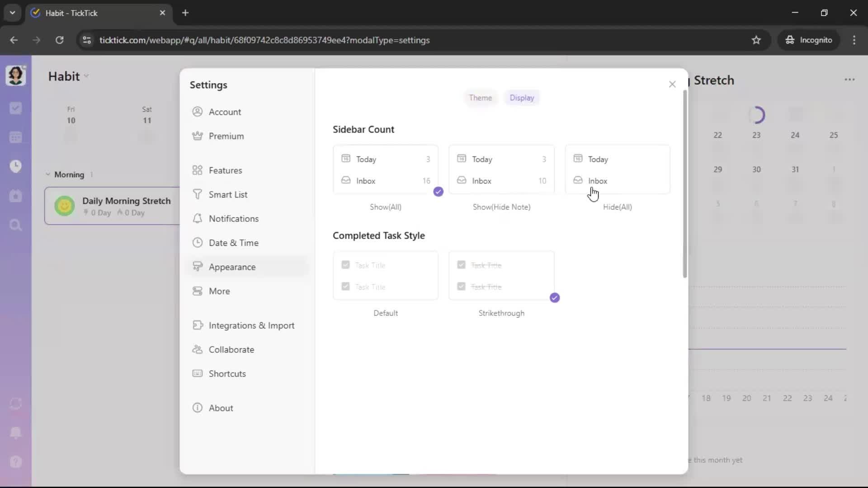The width and height of the screenshot is (868, 488).
Task: Expand the Habit title dropdown
Action: pyautogui.click(x=86, y=76)
